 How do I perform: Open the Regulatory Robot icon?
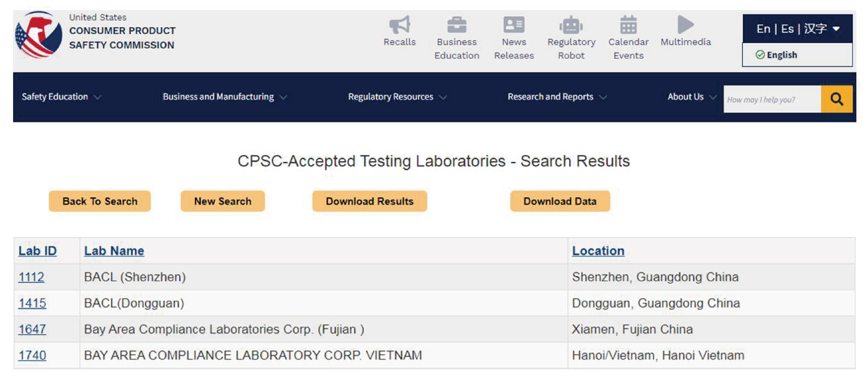point(571,25)
